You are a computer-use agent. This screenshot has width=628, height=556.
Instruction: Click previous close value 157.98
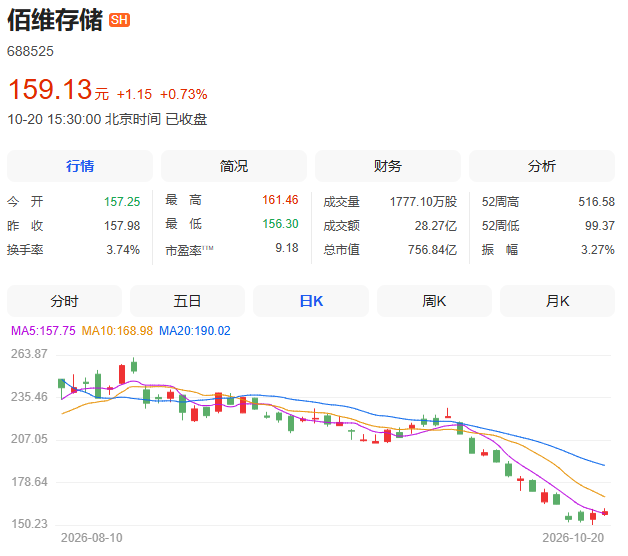122,226
